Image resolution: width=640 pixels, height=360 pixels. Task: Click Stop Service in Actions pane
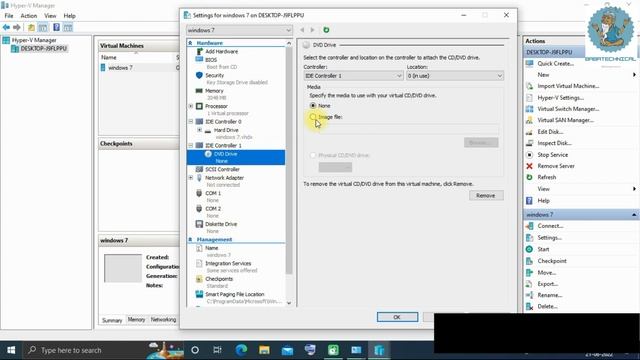point(552,155)
